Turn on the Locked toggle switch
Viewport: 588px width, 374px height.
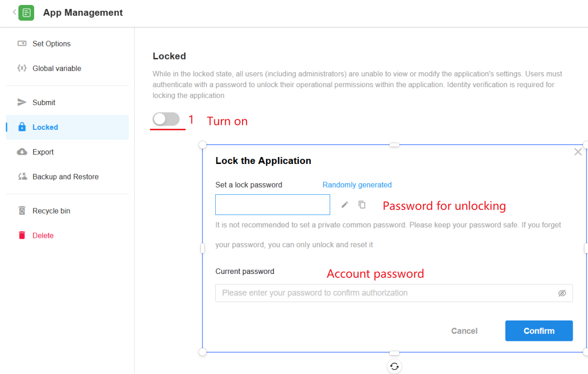click(x=166, y=119)
